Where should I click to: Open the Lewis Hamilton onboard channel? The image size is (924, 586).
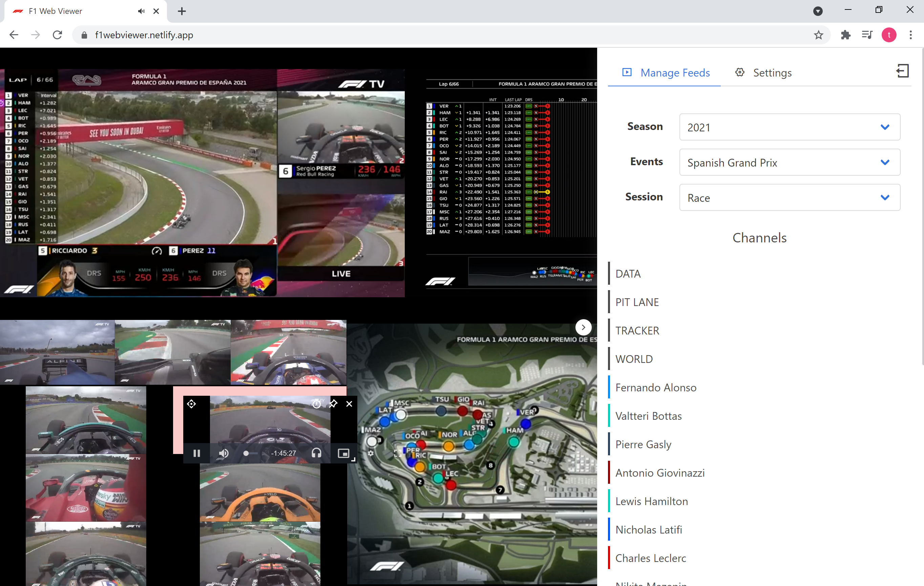(652, 501)
